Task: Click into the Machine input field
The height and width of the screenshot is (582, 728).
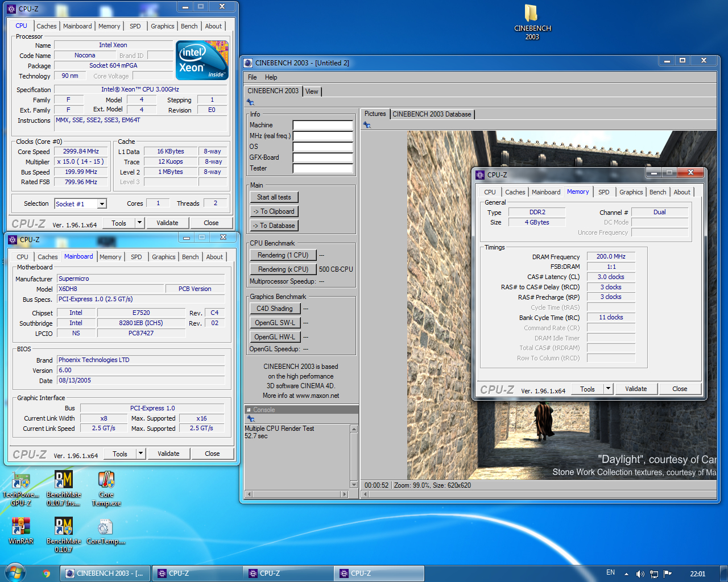Action: click(x=322, y=125)
